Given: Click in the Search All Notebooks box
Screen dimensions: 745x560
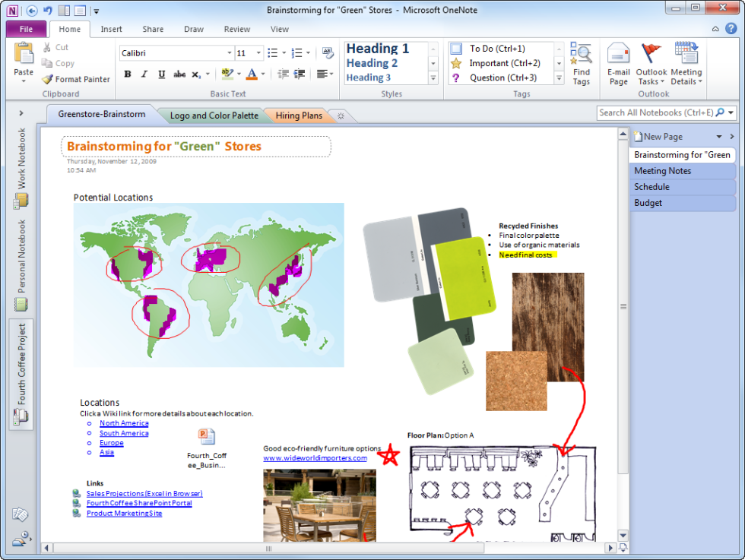Looking at the screenshot, I should click(x=654, y=112).
